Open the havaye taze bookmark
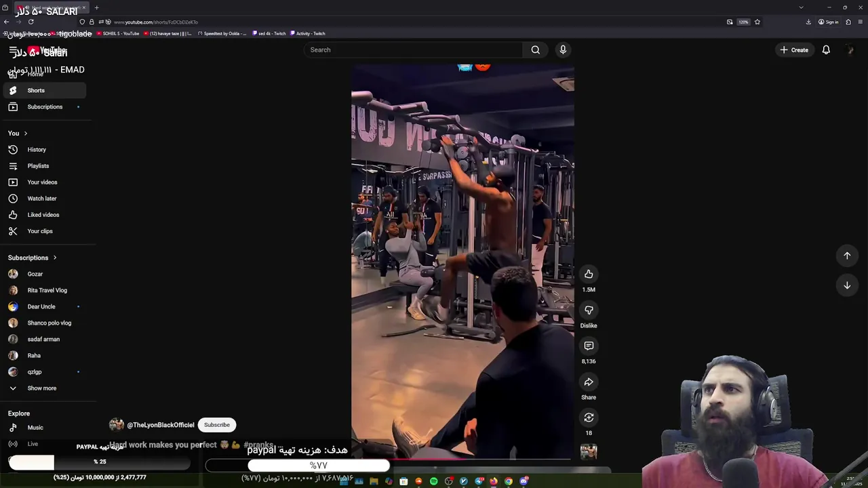868x488 pixels. click(167, 33)
